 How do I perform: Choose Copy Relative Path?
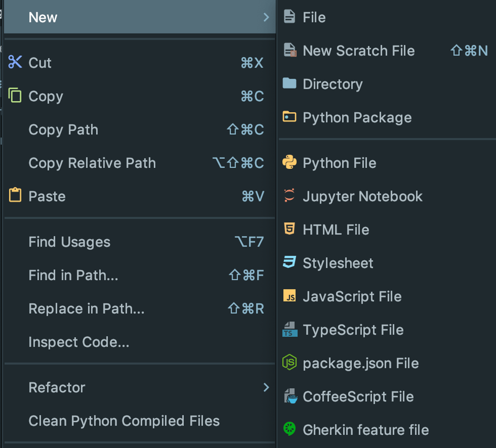pos(92,163)
